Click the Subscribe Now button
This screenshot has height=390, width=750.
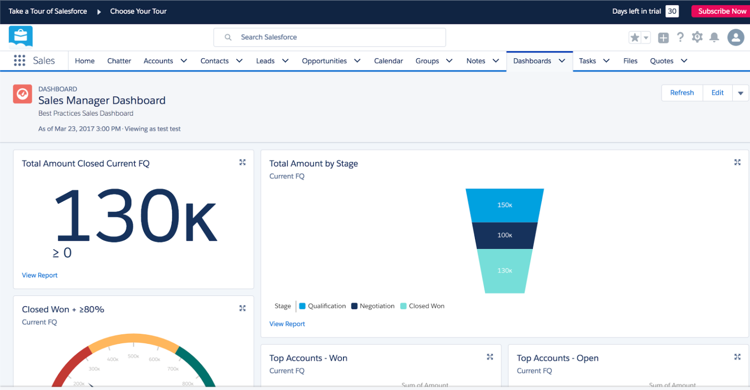point(721,11)
